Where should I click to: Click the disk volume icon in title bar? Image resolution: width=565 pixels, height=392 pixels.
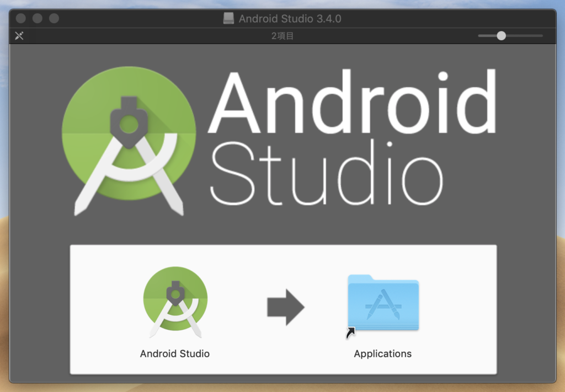(228, 19)
